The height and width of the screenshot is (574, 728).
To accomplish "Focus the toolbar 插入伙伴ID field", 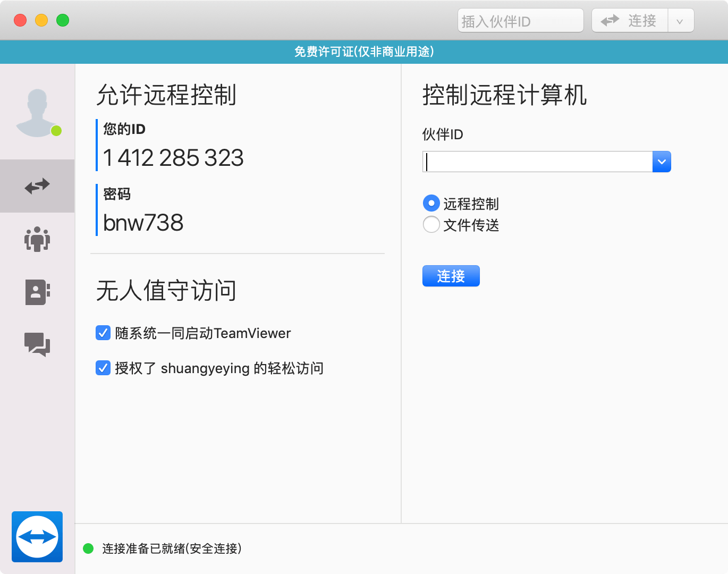I will 521,21.
